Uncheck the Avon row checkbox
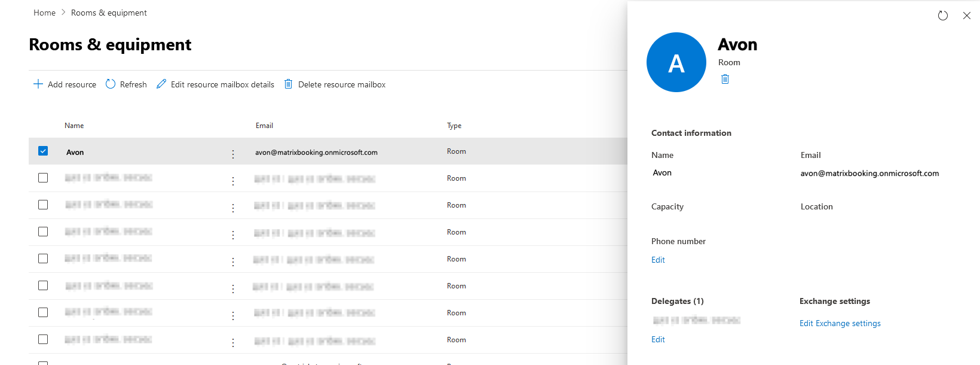This screenshot has width=980, height=365. point(43,151)
